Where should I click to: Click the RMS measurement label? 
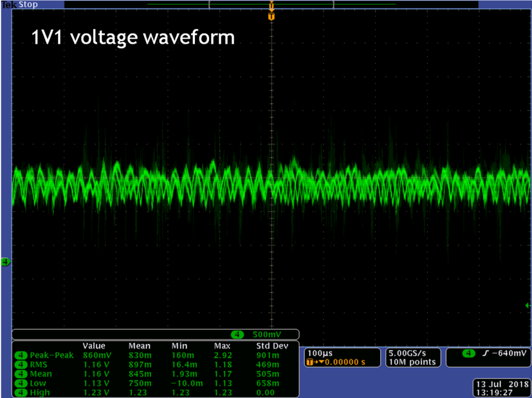click(x=39, y=365)
